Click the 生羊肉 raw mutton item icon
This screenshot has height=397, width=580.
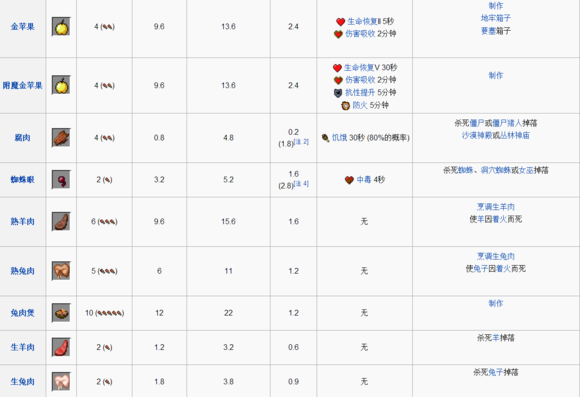tap(61, 347)
